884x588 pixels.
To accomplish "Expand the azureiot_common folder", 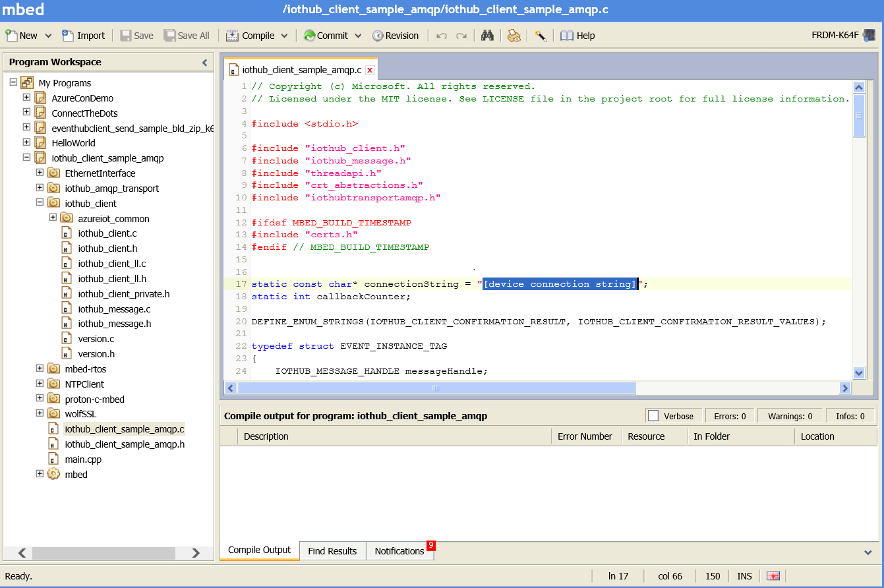I will click(53, 218).
